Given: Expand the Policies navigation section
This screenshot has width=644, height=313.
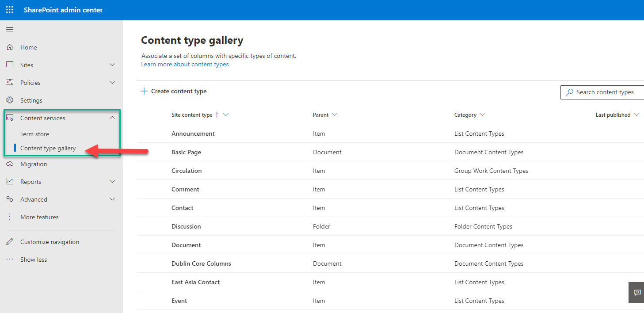Looking at the screenshot, I should (x=112, y=83).
